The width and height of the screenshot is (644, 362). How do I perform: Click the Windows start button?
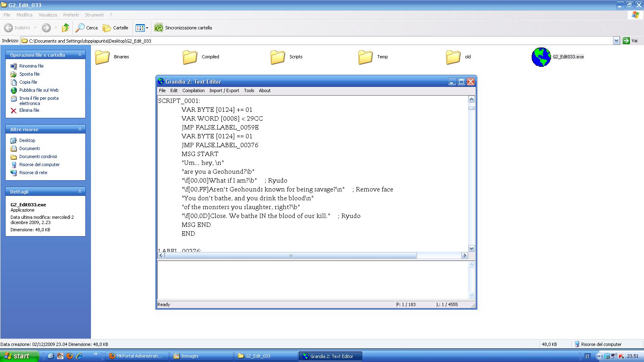20,356
